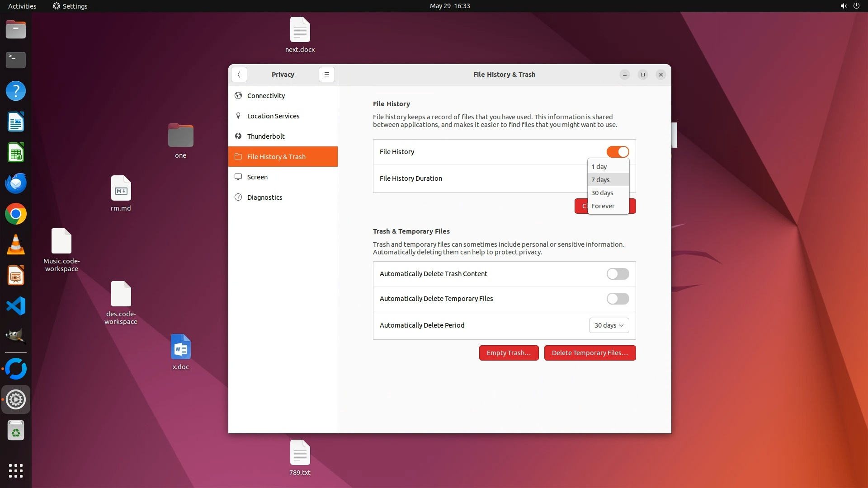The image size is (868, 488).
Task: Enable Automatically Delete Temporary Files
Action: coord(618,299)
